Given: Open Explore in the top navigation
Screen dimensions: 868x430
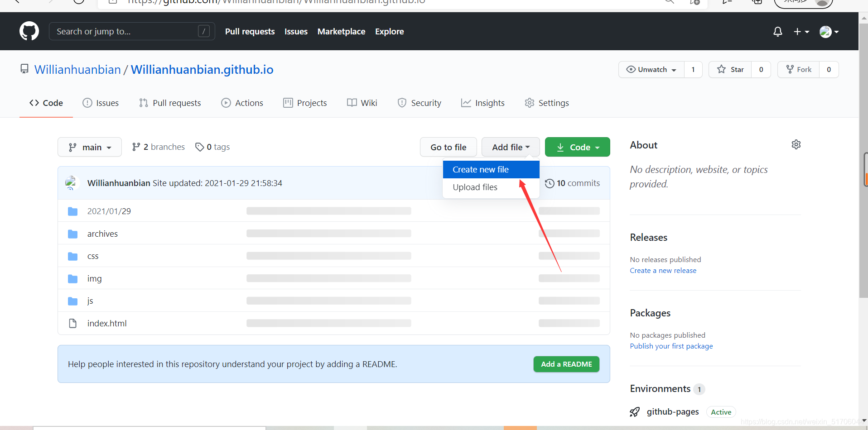Looking at the screenshot, I should (x=389, y=32).
